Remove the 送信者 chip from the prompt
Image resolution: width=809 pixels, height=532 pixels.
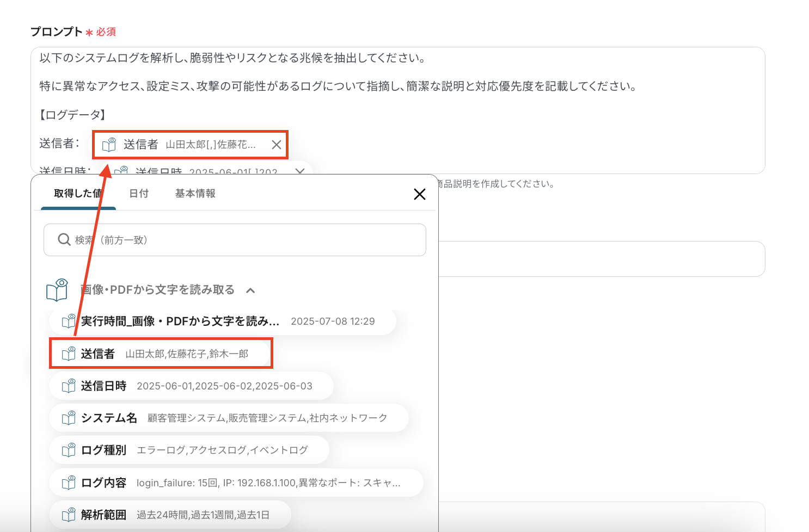pos(277,145)
